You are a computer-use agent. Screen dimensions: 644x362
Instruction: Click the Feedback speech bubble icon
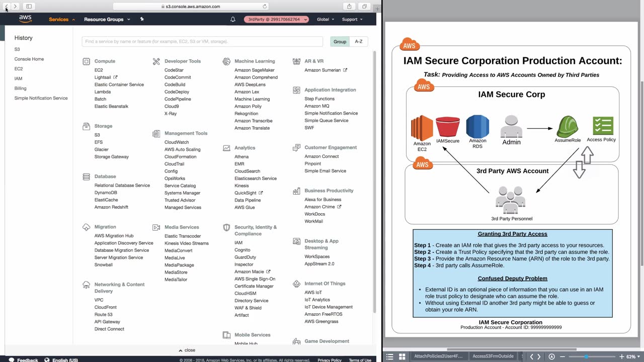click(11, 360)
